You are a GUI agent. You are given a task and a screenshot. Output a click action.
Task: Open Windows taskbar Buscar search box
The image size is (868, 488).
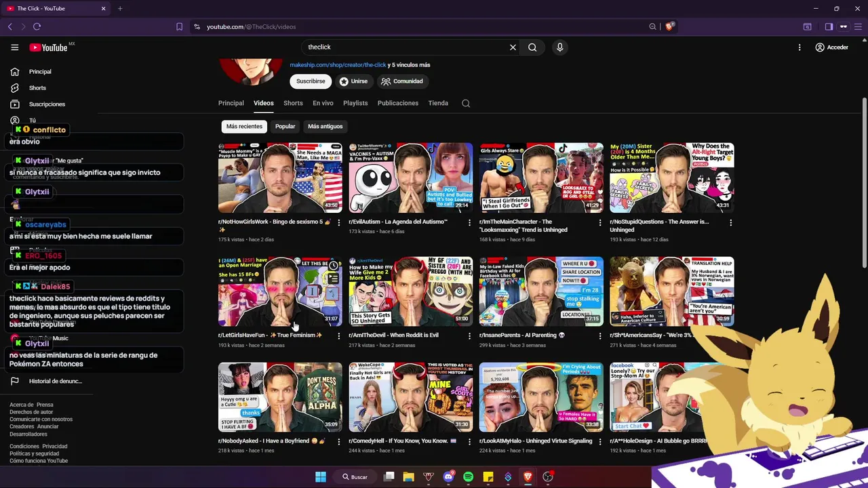[x=355, y=477]
